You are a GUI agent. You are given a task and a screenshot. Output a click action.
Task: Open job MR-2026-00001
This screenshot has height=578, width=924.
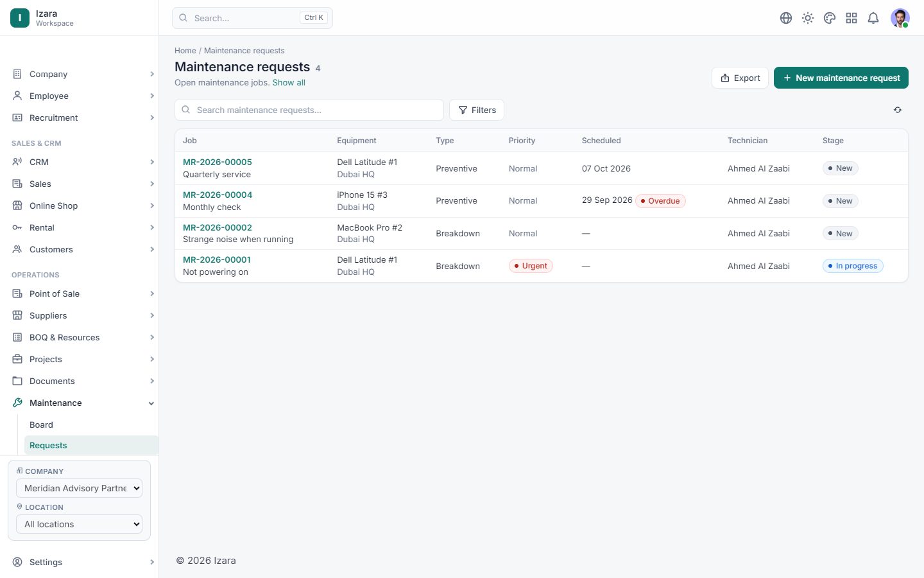[217, 259]
